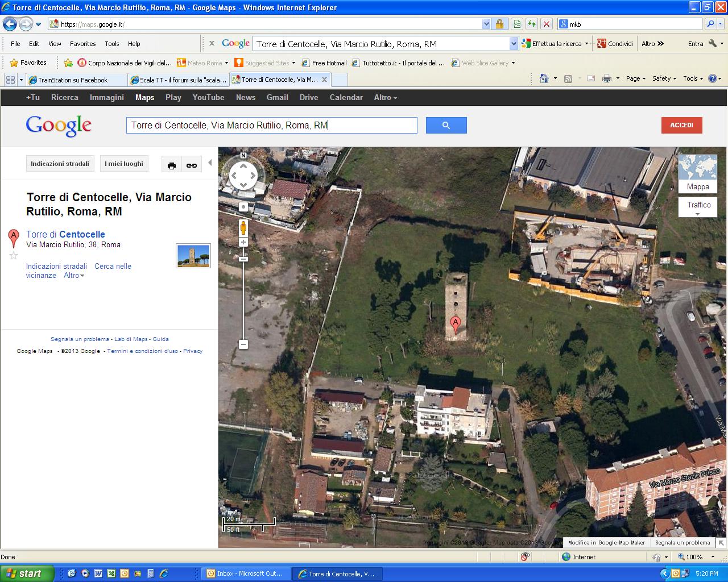The width and height of the screenshot is (728, 582).
Task: Click the Stop loading X icon
Action: pos(547,24)
